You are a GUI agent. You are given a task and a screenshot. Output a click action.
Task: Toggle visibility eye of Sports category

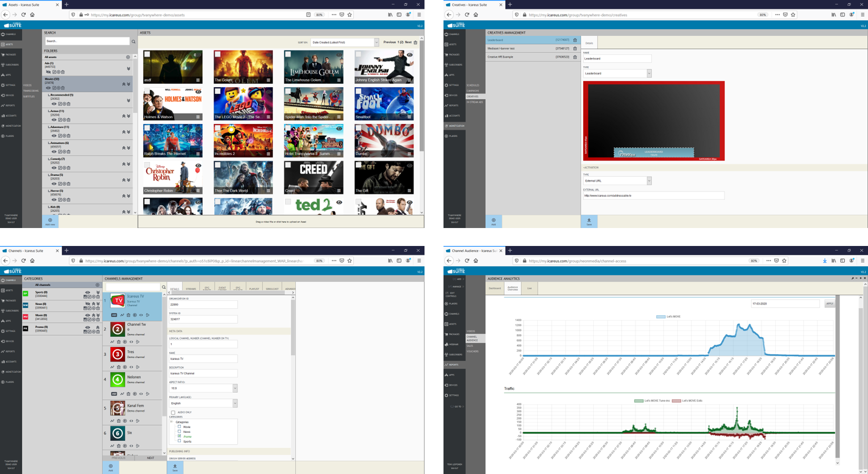tap(88, 292)
